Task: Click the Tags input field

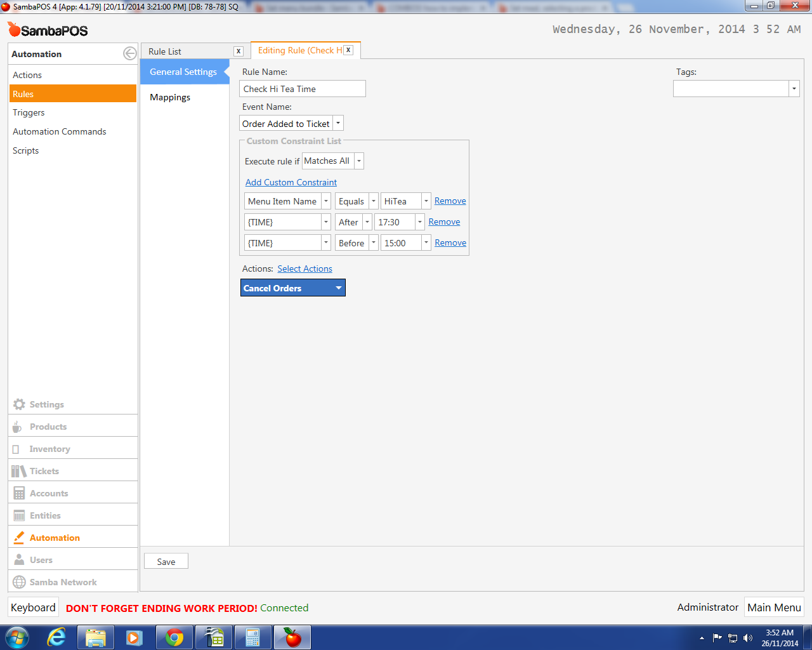Action: click(x=731, y=88)
